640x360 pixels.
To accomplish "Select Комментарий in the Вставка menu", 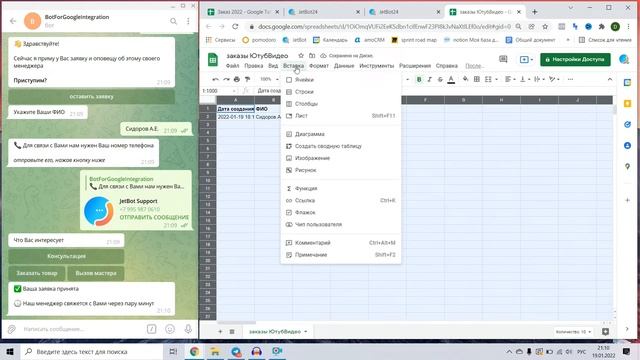I will coord(341,242).
